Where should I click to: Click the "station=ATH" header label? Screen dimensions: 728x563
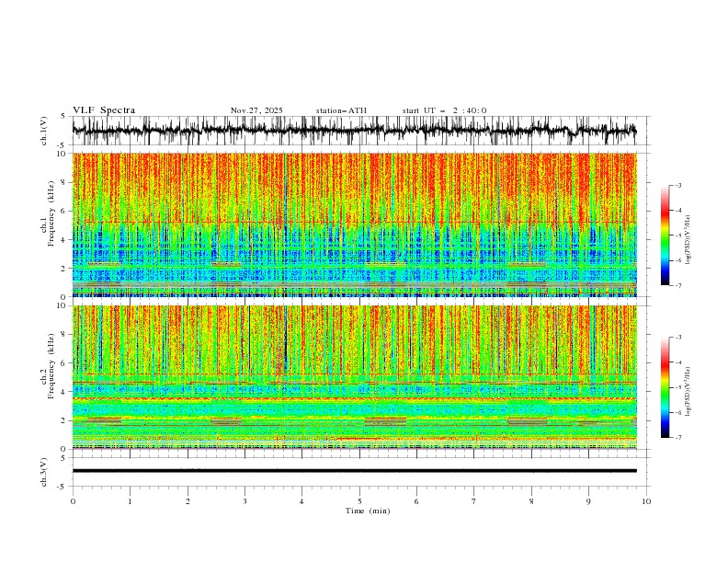tap(341, 110)
